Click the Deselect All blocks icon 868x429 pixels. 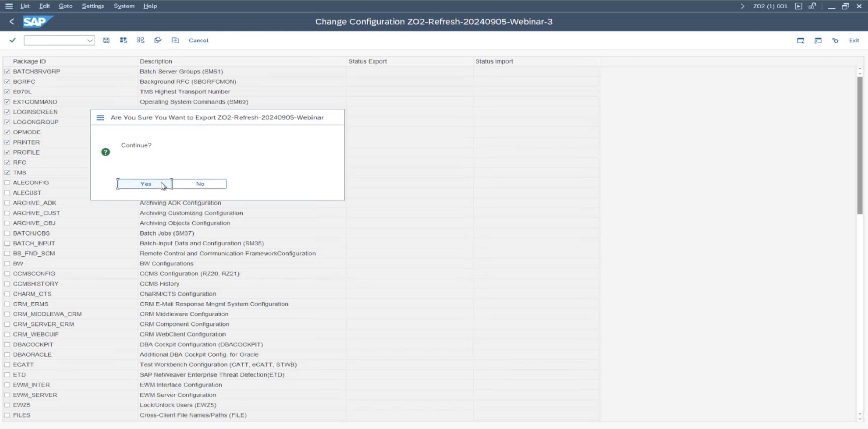[140, 40]
